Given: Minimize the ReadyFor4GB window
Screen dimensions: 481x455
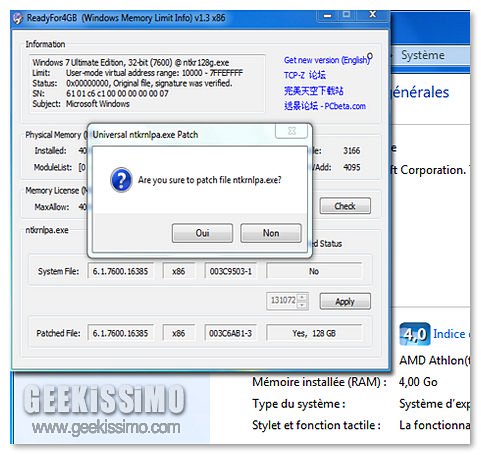Looking at the screenshot, I should click(x=327, y=15).
